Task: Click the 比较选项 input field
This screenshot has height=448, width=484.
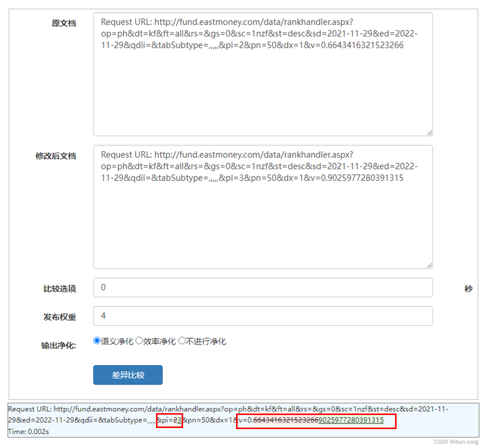Action: point(263,287)
